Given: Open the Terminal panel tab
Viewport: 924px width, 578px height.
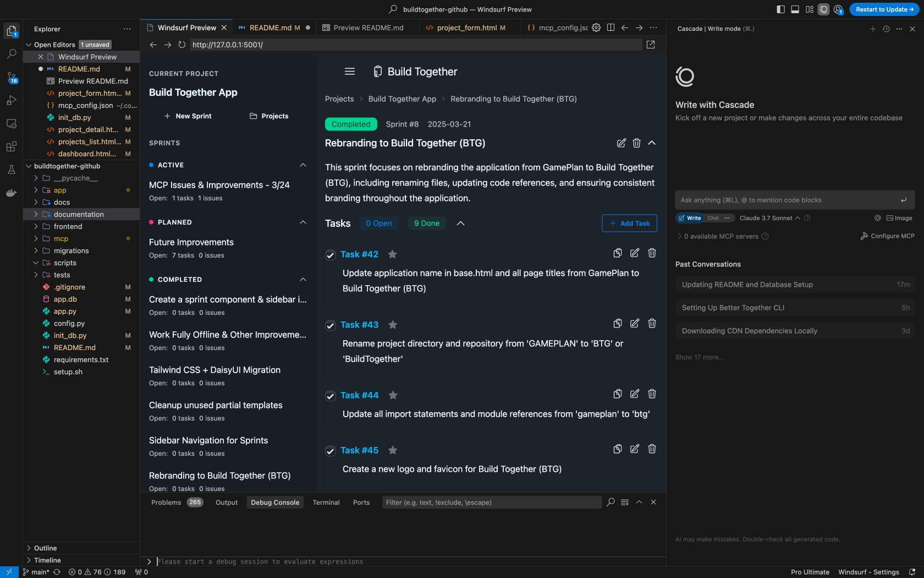Looking at the screenshot, I should pos(326,503).
